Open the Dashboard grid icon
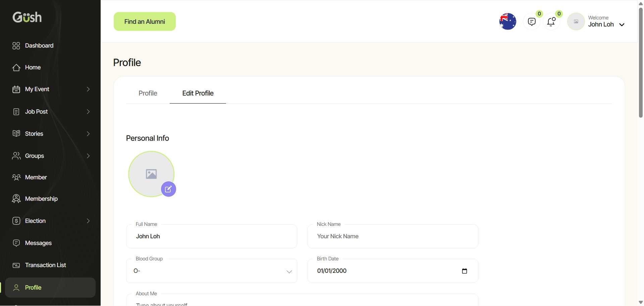Viewport: 644px width, 306px height. (x=16, y=46)
